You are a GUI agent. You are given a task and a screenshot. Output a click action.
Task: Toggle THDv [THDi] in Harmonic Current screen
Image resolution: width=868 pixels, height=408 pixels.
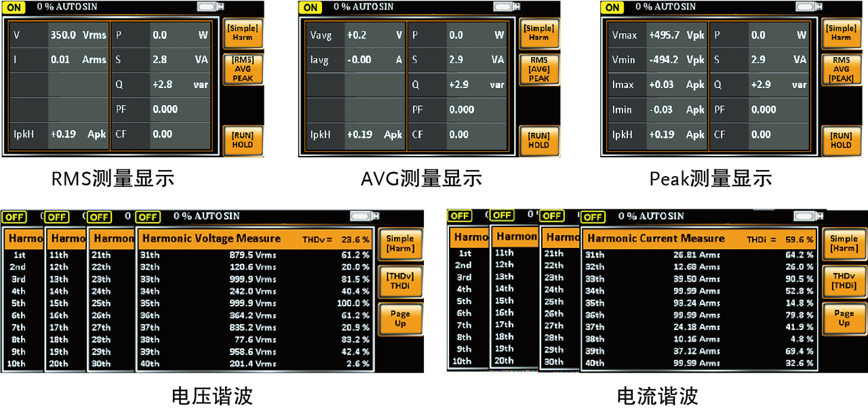(x=844, y=281)
